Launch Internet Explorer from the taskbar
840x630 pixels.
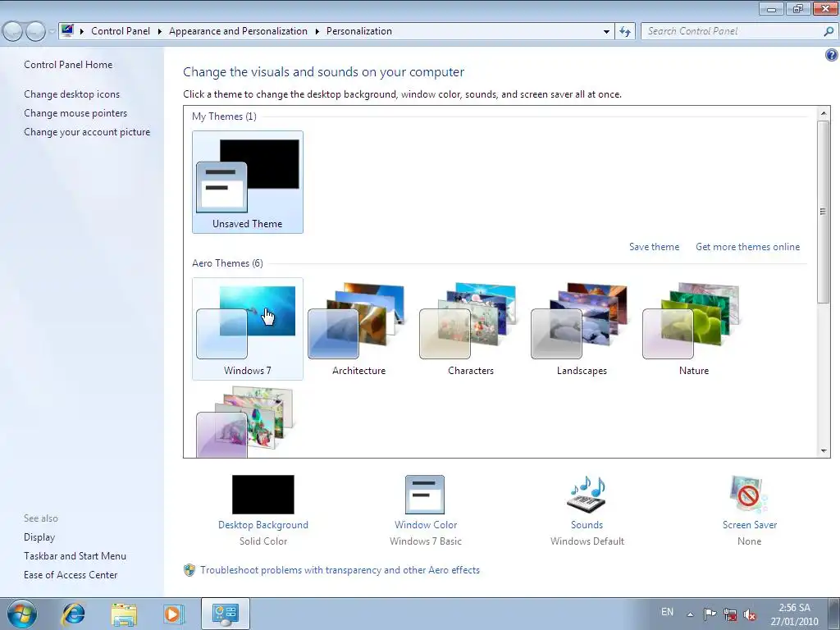[x=73, y=614]
